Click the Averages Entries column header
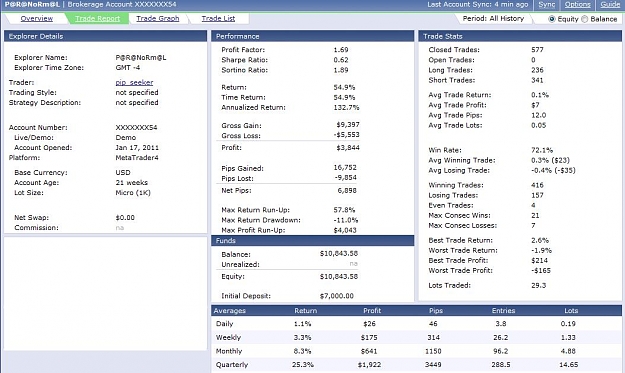This screenshot has width=625, height=373. click(x=503, y=310)
